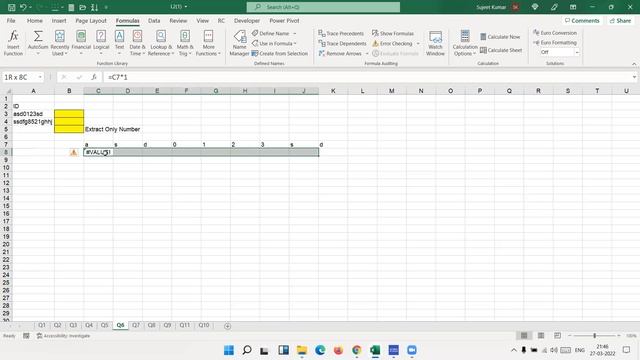The height and width of the screenshot is (360, 640).
Task: Open the Insert Function dialog icon
Action: pyautogui.click(x=13, y=42)
